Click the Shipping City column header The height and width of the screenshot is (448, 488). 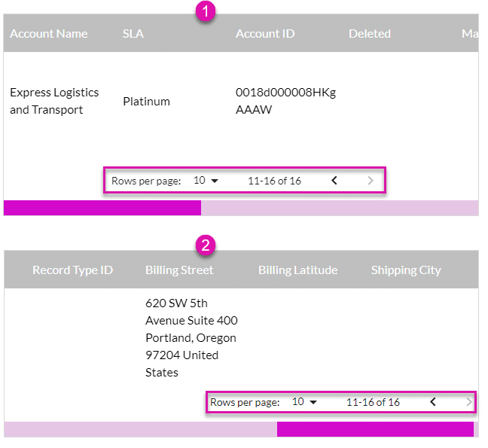pos(406,270)
